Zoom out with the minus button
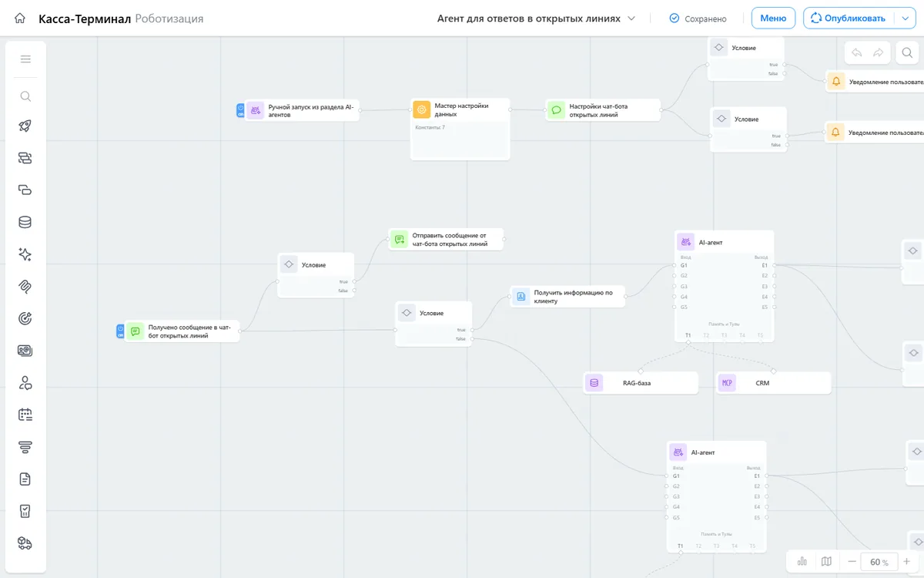924x578 pixels. [x=852, y=562]
